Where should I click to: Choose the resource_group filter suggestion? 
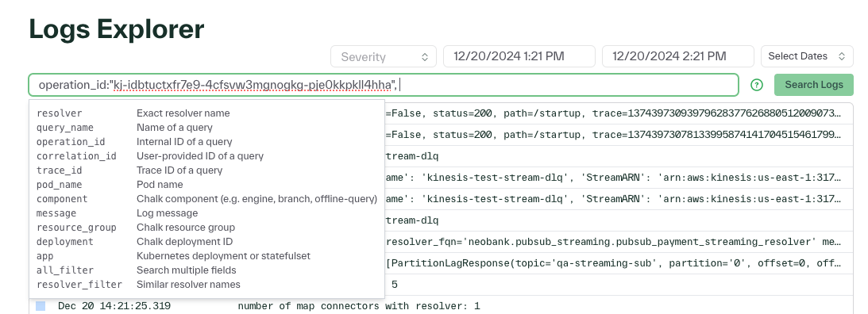(206, 228)
